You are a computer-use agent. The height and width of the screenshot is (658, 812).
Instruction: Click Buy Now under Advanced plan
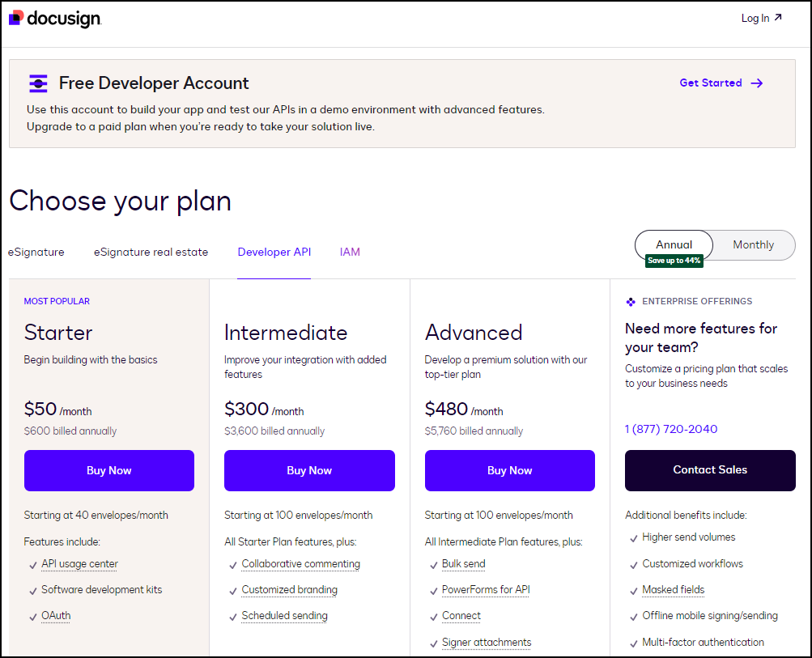pyautogui.click(x=509, y=470)
